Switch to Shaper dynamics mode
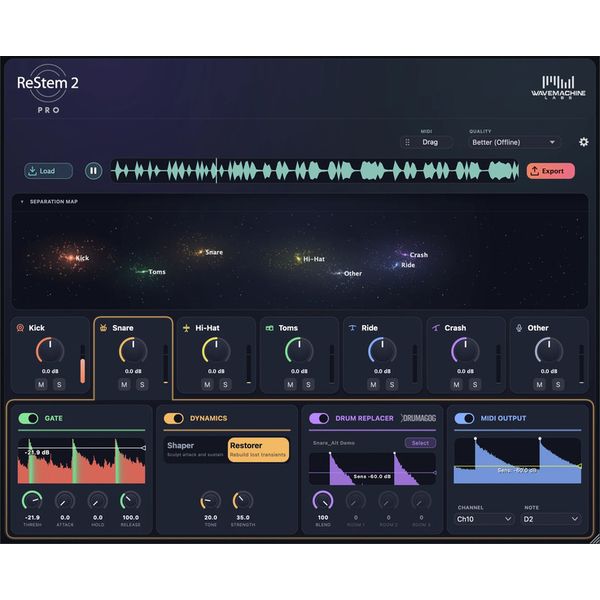Screen dimensions: 600x600 (x=196, y=450)
